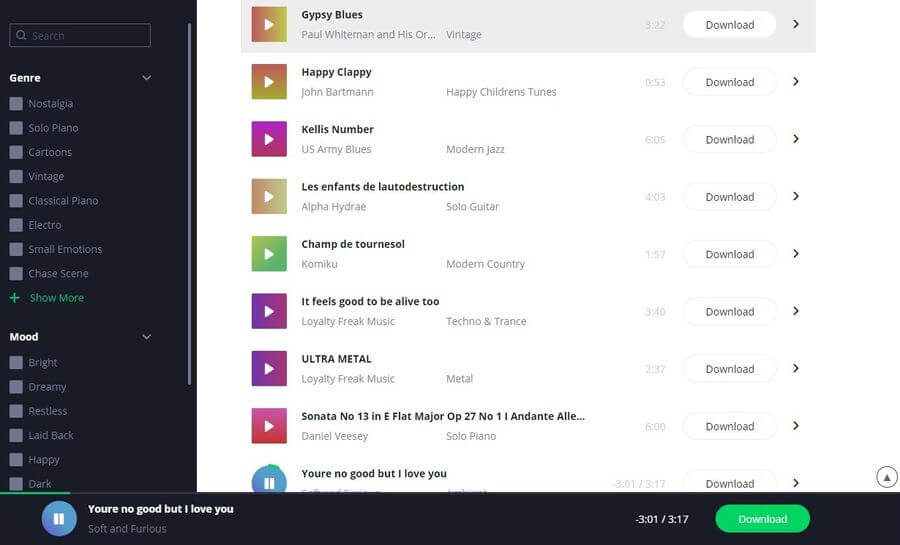Open the Solo Guitar genre tag

tap(472, 207)
